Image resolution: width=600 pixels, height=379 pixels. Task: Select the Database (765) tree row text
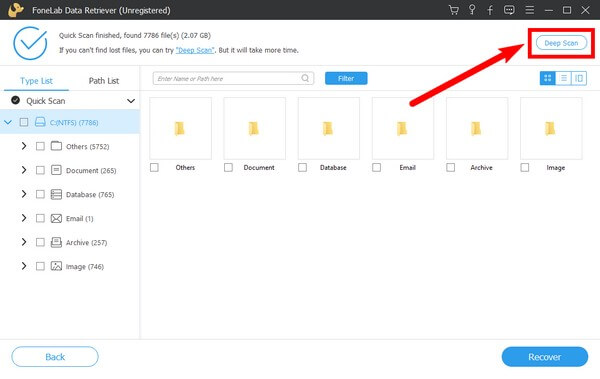pyautogui.click(x=90, y=194)
